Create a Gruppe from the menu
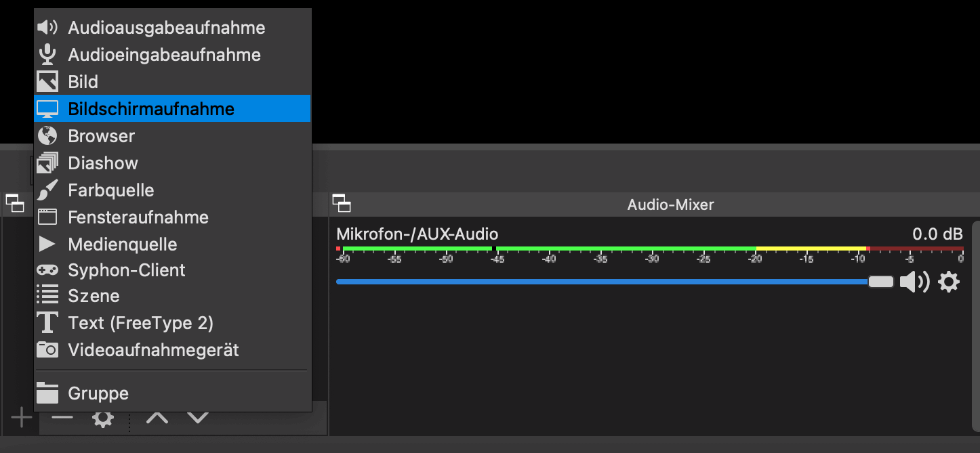The image size is (980, 453). click(x=98, y=393)
